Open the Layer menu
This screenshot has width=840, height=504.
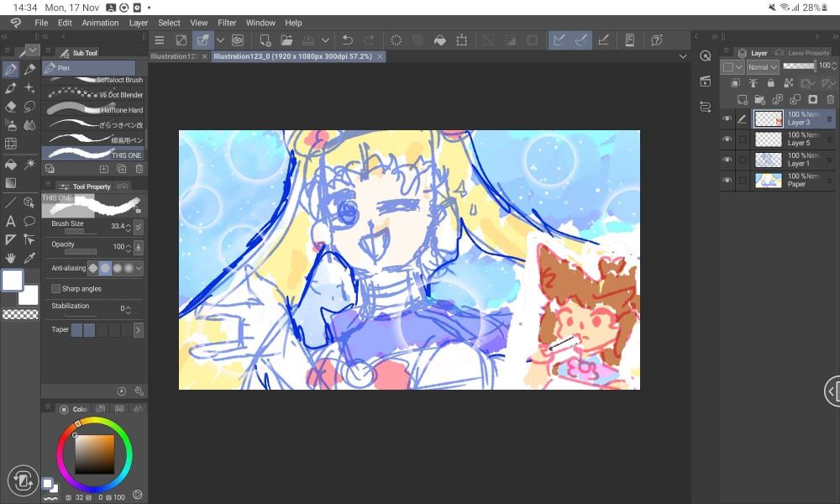pyautogui.click(x=139, y=23)
